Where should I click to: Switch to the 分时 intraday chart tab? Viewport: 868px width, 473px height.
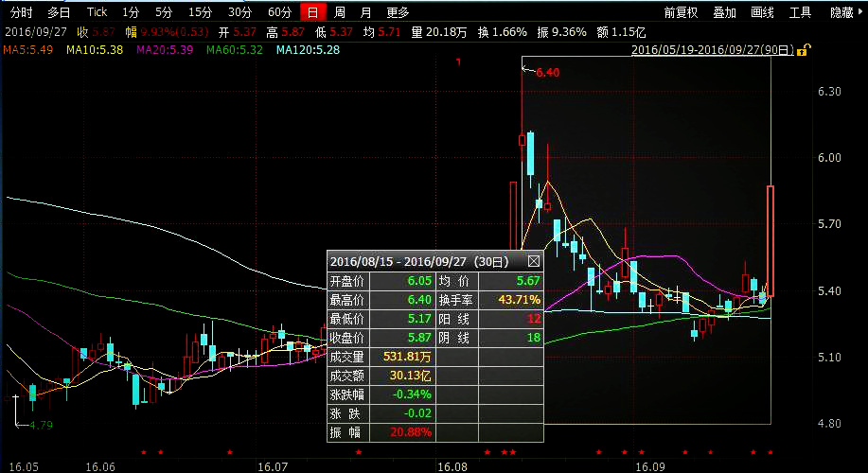coord(21,12)
